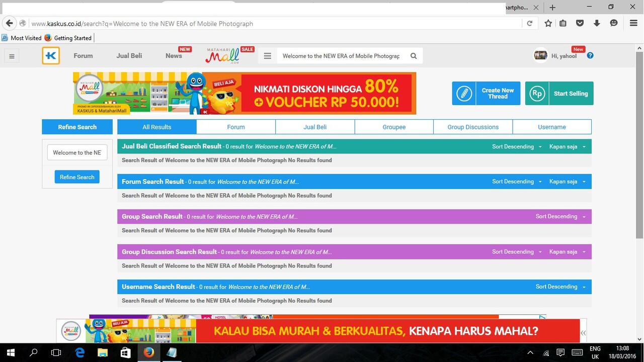The height and width of the screenshot is (362, 644).
Task: Open Sort Descending dropdown in Group Search Result
Action: [560, 216]
